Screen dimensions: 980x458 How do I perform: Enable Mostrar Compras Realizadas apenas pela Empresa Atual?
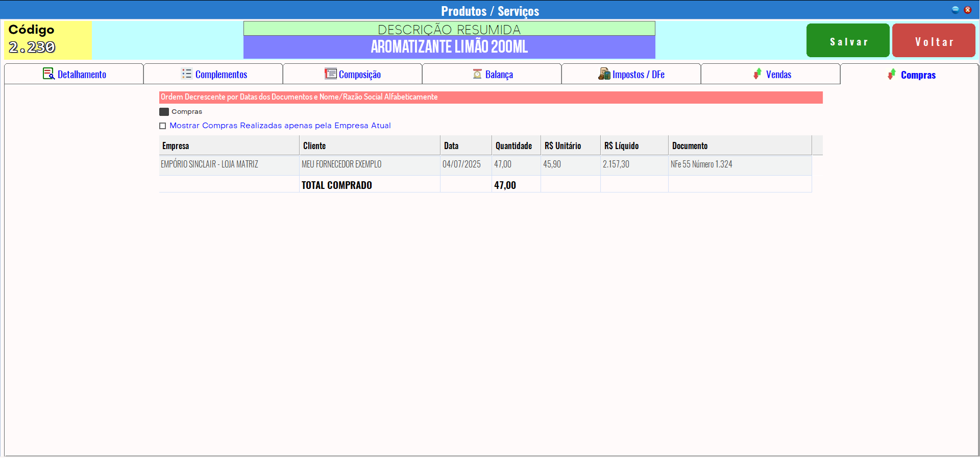163,126
